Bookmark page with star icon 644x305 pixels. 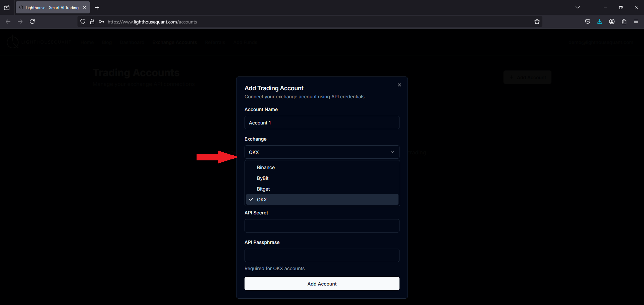click(537, 21)
